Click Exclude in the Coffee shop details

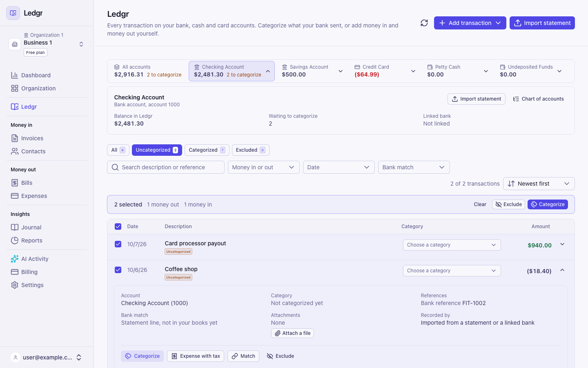pyautogui.click(x=281, y=356)
